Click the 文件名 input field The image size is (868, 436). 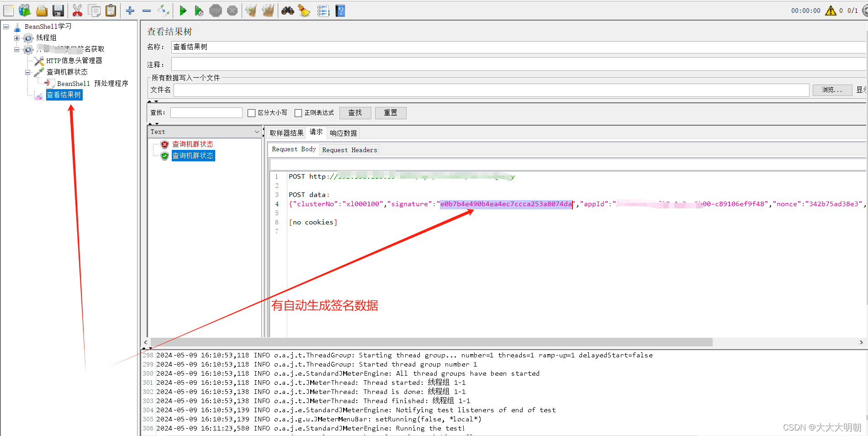[491, 90]
